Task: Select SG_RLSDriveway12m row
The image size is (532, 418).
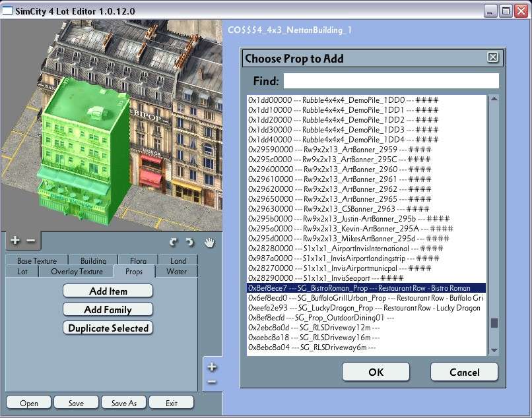Action: click(366, 328)
